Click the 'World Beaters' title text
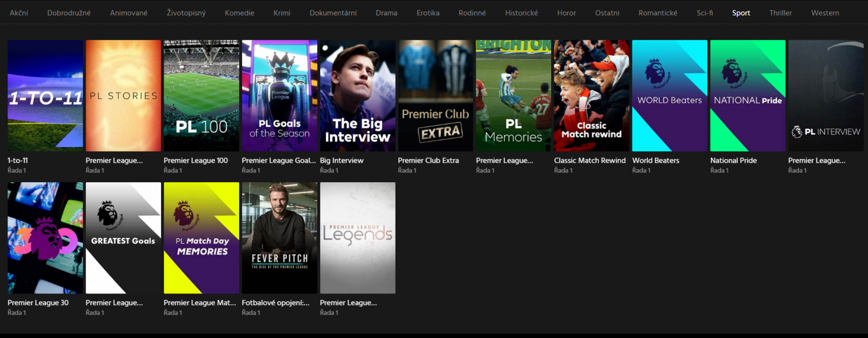Viewport: 868px width, 338px height. pos(656,161)
